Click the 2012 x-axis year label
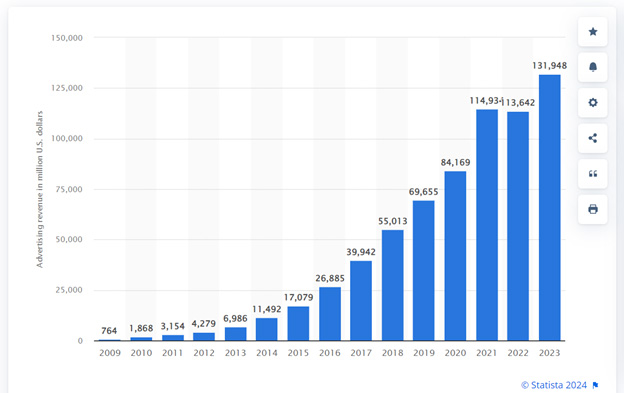The height and width of the screenshot is (393, 624). point(204,353)
